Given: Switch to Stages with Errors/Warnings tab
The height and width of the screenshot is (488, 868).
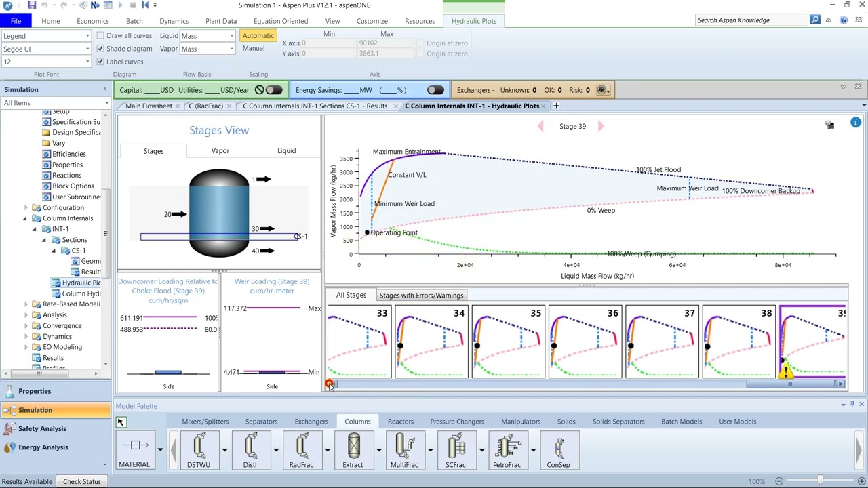Looking at the screenshot, I should [421, 296].
